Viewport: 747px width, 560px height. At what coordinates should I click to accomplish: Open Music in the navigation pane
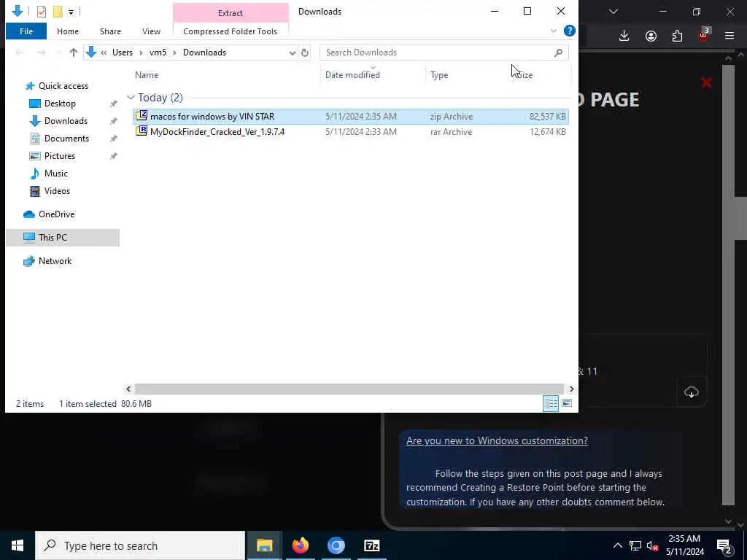[x=55, y=174]
